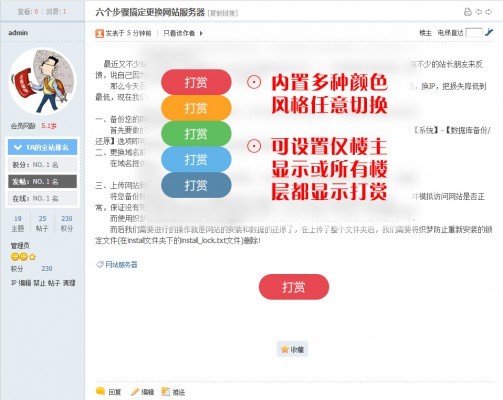Click the tag icon before 网站服务器
The image size is (503, 400).
tap(99, 264)
